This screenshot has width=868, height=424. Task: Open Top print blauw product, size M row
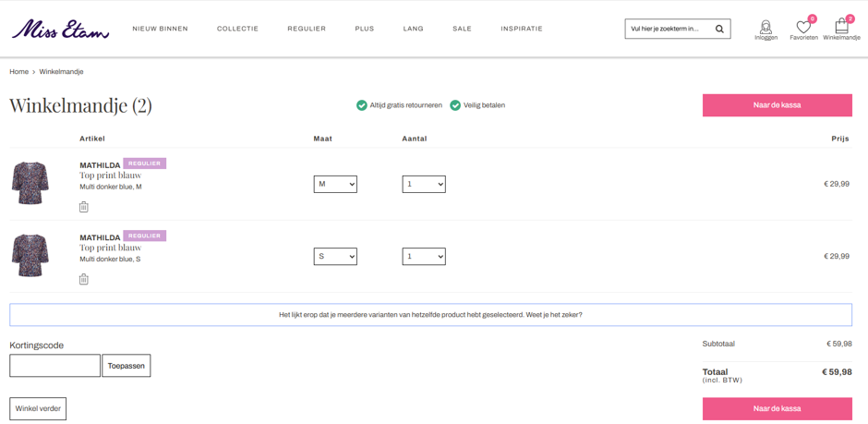pyautogui.click(x=111, y=176)
